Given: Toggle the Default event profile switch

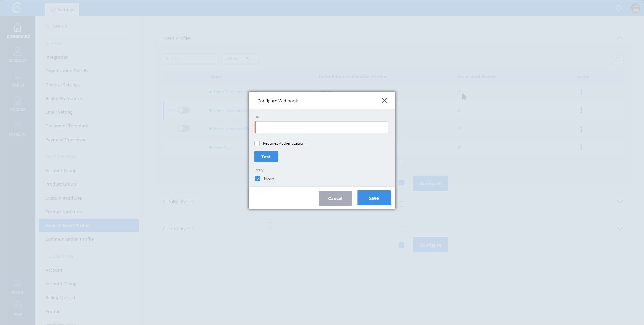Looking at the screenshot, I should point(183,110).
